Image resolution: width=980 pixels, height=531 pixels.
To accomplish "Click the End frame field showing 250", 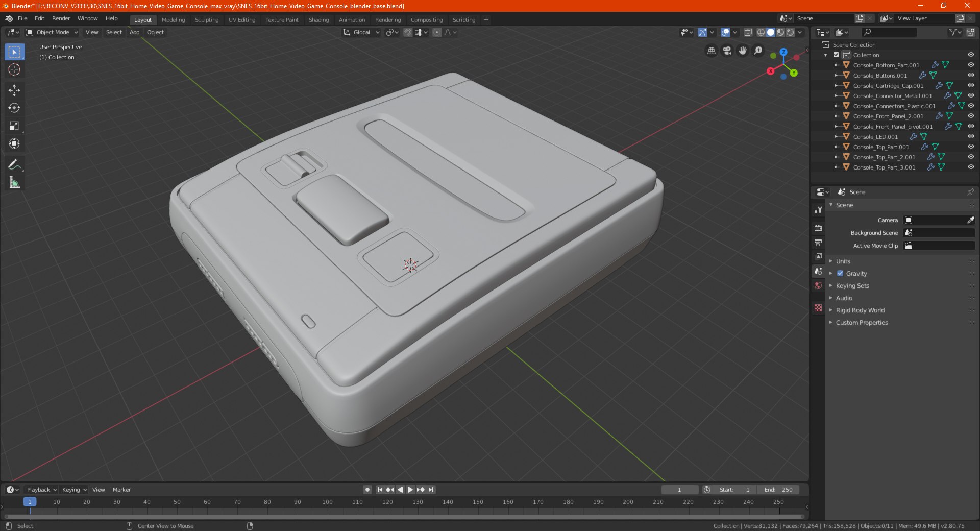I will 779,490.
